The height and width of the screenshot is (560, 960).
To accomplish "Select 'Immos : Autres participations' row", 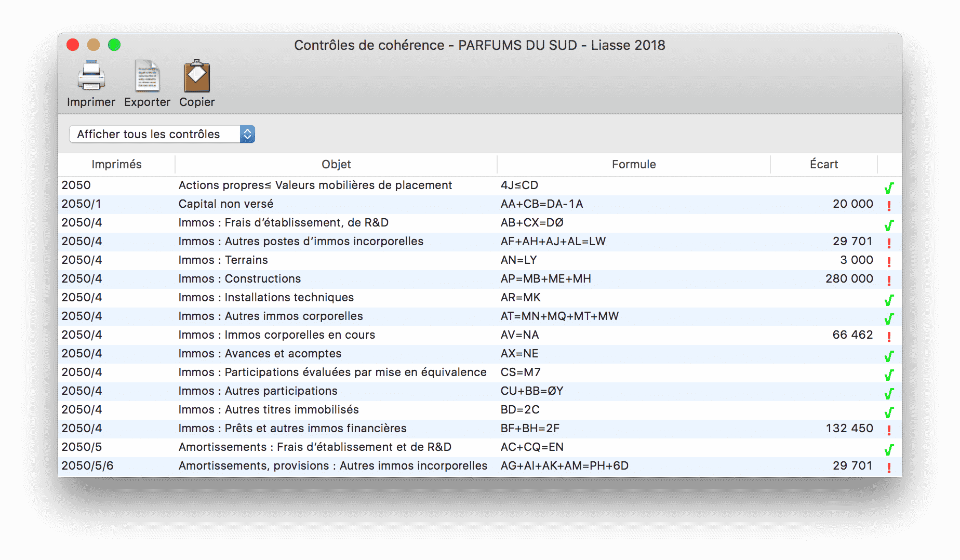I will (480, 391).
